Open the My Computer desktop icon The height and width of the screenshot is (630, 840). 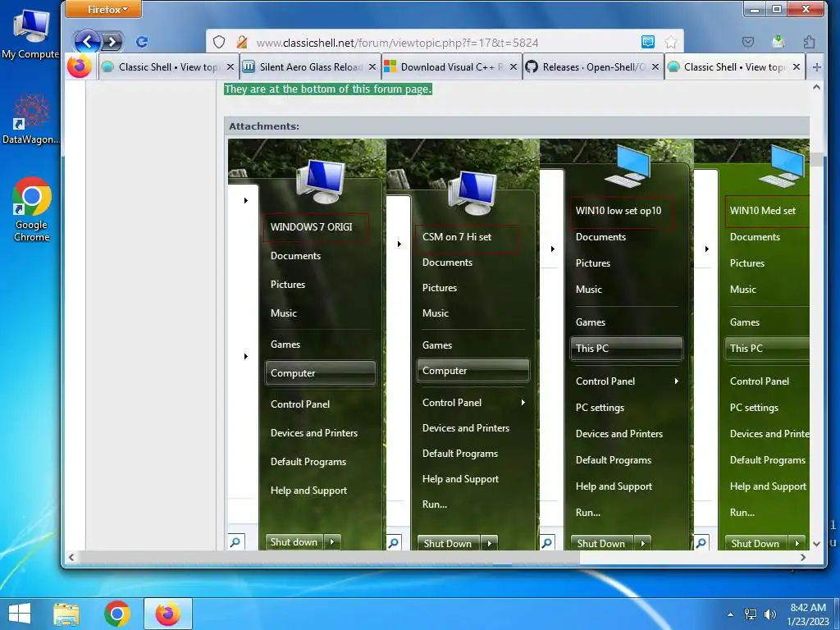[x=30, y=33]
